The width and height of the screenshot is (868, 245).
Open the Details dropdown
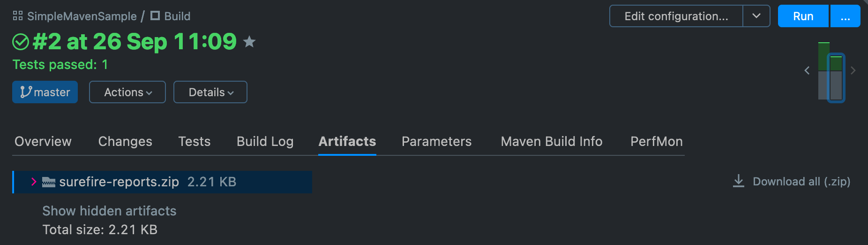click(210, 92)
